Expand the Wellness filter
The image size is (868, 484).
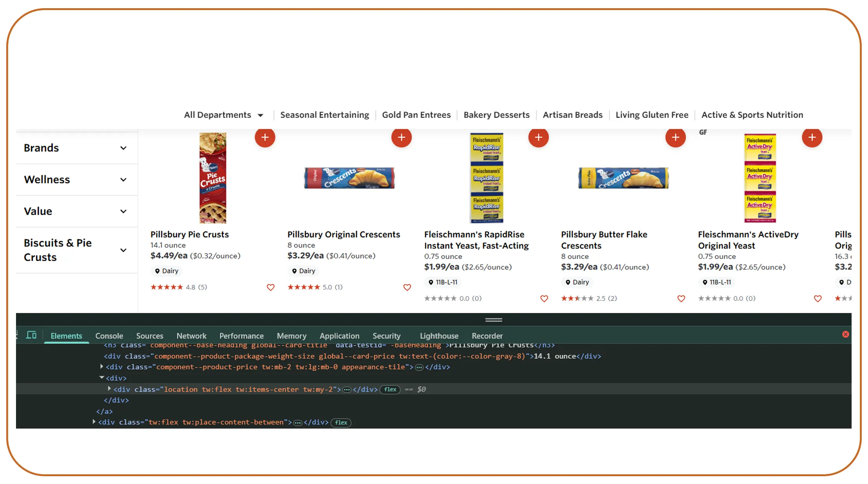(x=77, y=180)
